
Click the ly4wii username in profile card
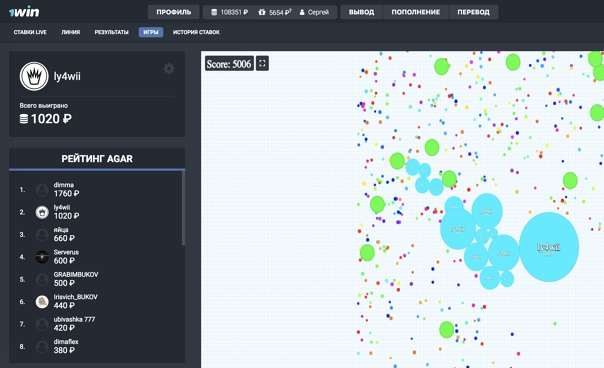[67, 76]
